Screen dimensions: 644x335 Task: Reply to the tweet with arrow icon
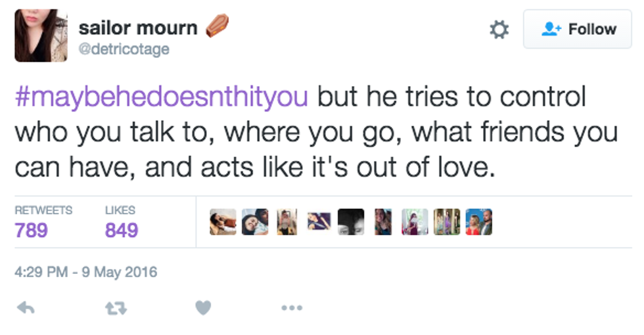pos(26,307)
